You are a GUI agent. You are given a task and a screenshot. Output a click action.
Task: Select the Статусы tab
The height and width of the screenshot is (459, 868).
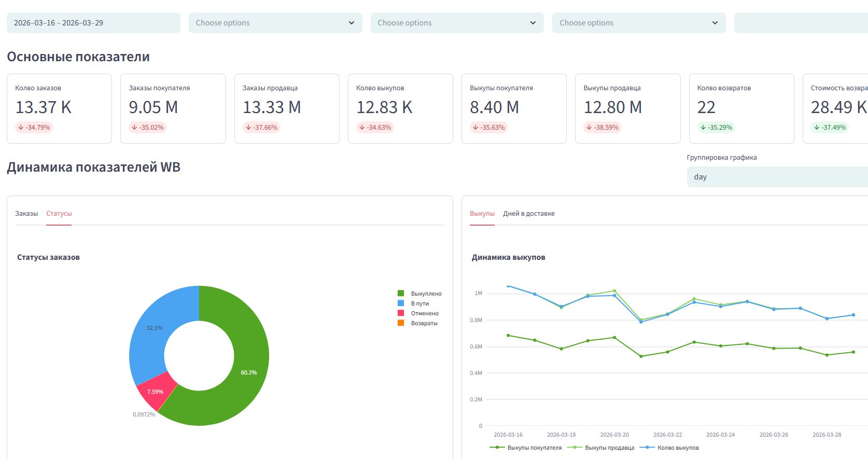(x=59, y=214)
